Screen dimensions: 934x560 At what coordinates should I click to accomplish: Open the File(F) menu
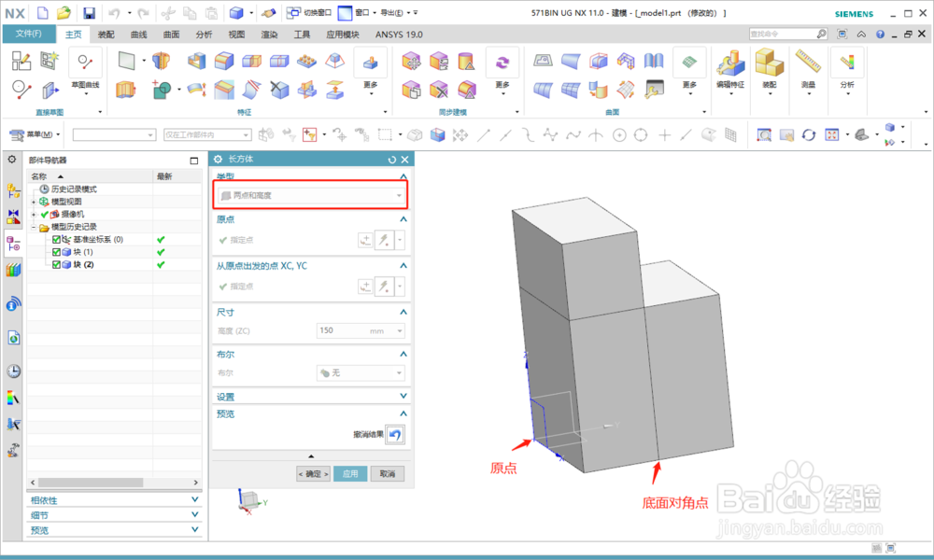[x=29, y=34]
